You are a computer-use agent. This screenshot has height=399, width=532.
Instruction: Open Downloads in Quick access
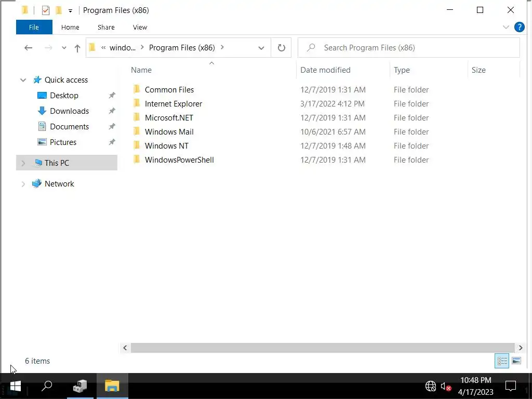[69, 111]
